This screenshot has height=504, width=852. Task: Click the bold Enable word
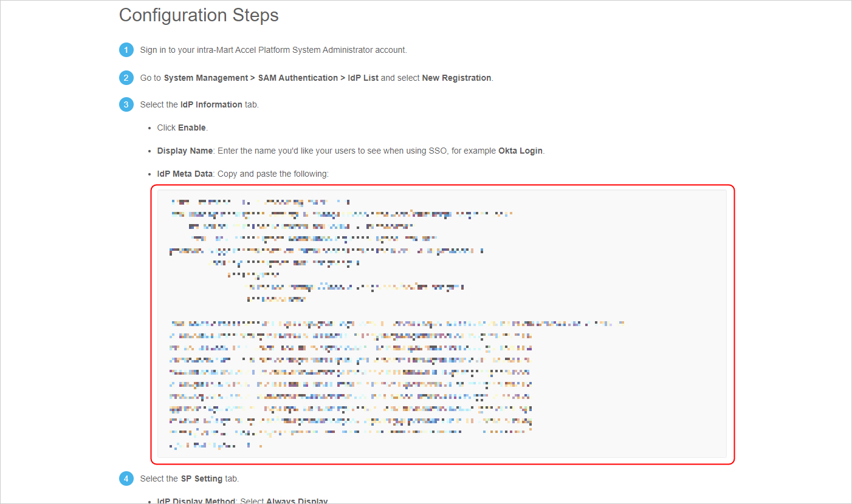(x=192, y=128)
